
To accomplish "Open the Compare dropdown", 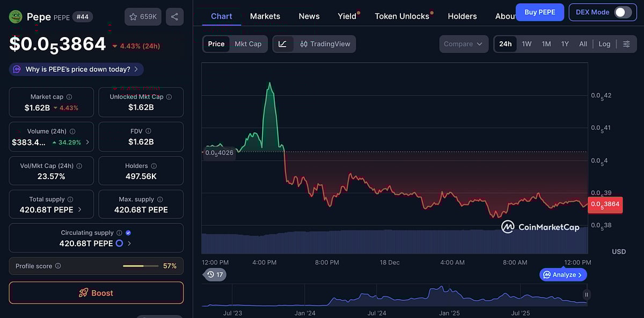I will coord(463,43).
